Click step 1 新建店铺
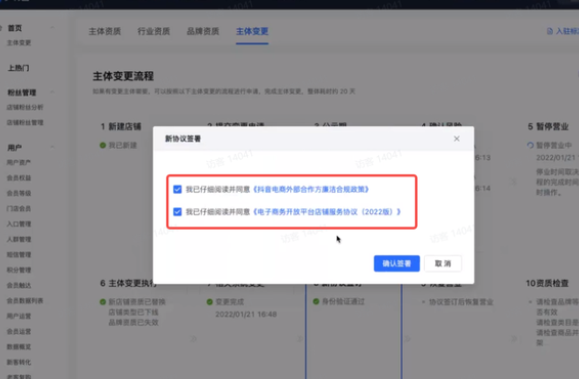 121,127
